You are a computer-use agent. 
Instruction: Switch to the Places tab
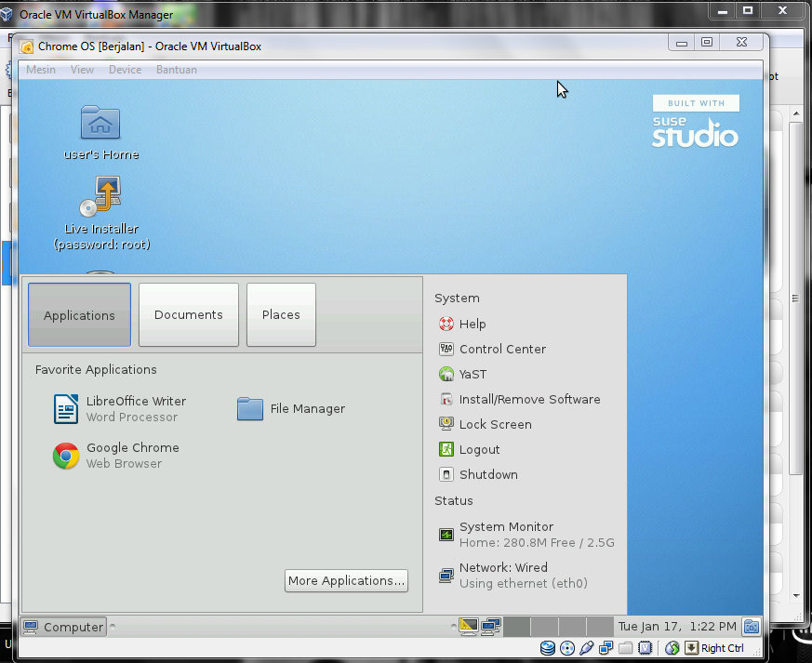[x=281, y=314]
